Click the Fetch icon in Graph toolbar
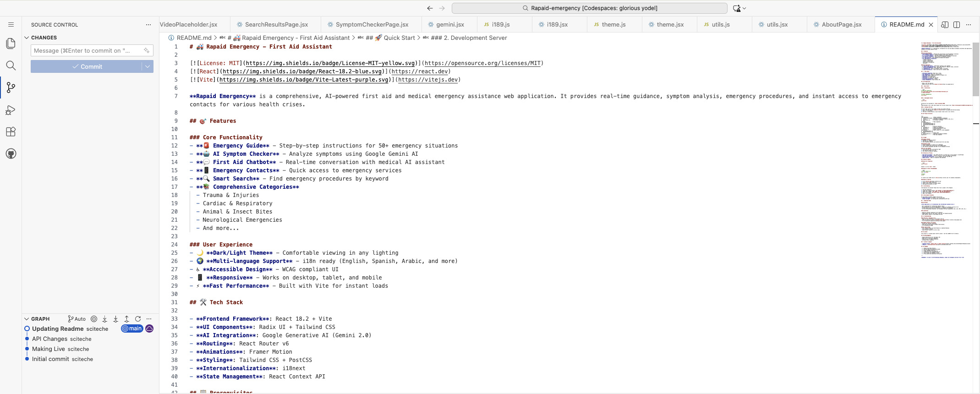Screen dimensions: 980x394 pyautogui.click(x=104, y=319)
